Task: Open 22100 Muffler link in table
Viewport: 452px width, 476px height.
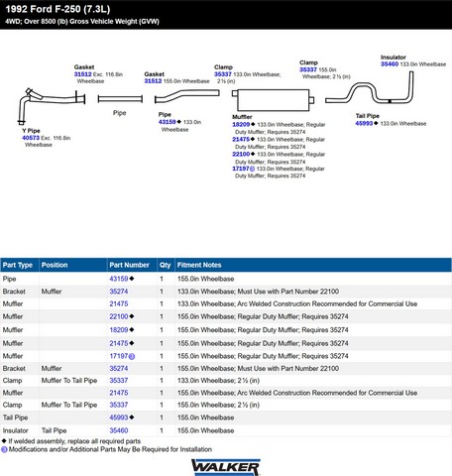Action: (119, 316)
